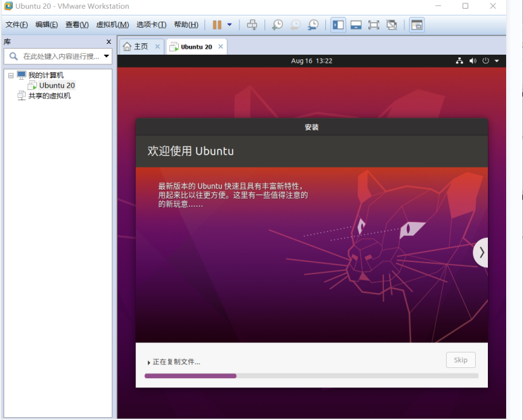Open the 编辑(E) menu
Viewport: 523px width, 420px height.
coord(47,25)
